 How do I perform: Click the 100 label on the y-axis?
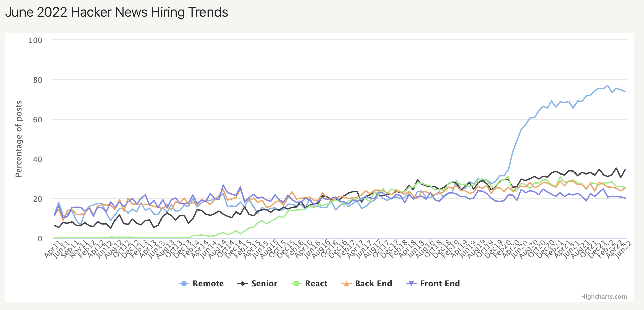(x=36, y=40)
